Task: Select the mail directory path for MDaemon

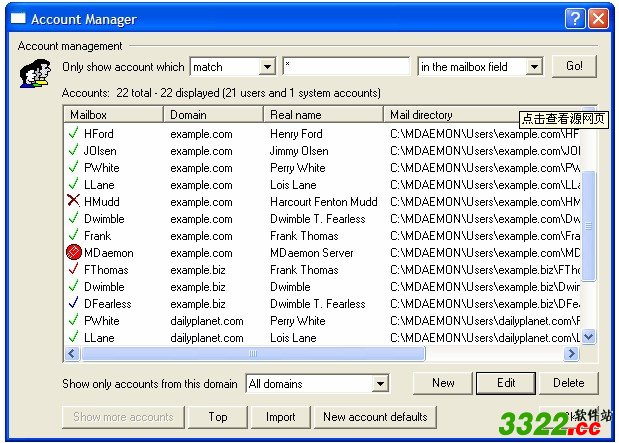Action: pos(485,253)
